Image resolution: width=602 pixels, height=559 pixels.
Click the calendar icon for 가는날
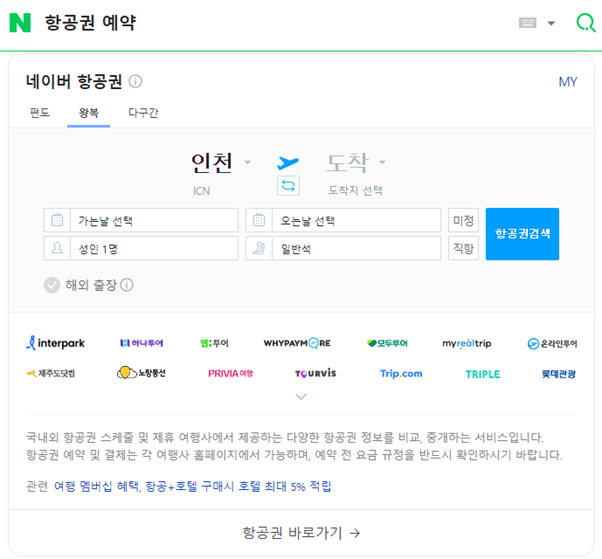pyautogui.click(x=57, y=220)
